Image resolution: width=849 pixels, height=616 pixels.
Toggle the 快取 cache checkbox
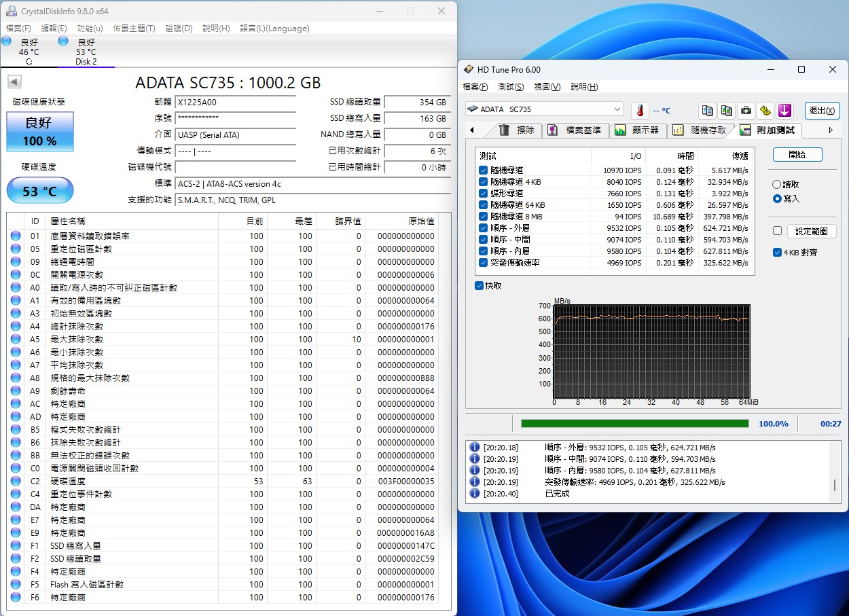pos(479,286)
